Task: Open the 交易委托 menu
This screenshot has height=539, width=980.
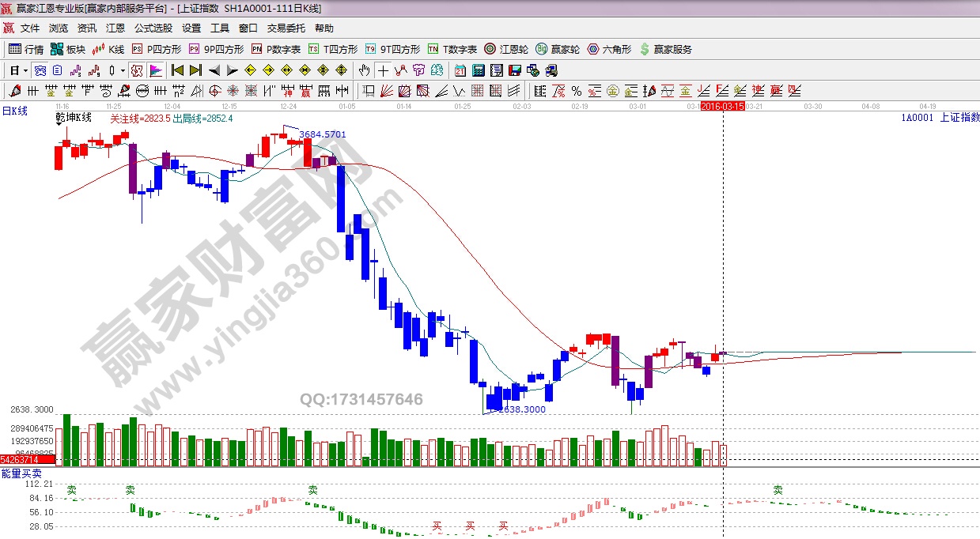Action: [286, 28]
